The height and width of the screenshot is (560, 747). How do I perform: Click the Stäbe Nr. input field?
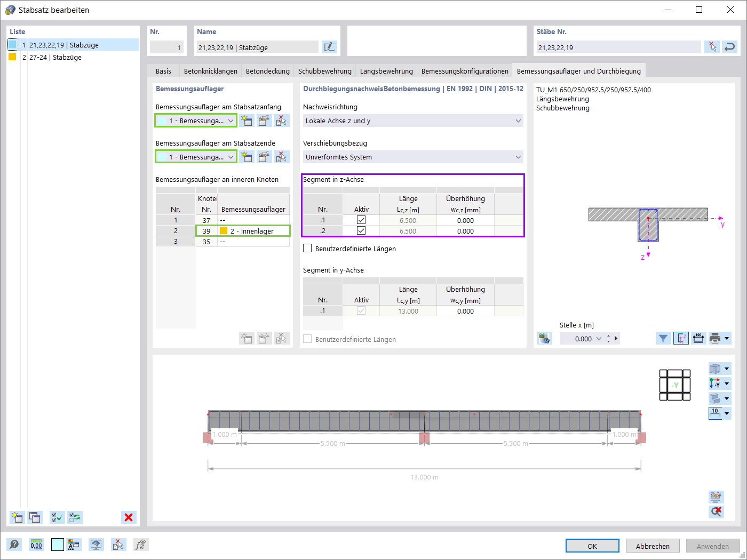[618, 47]
